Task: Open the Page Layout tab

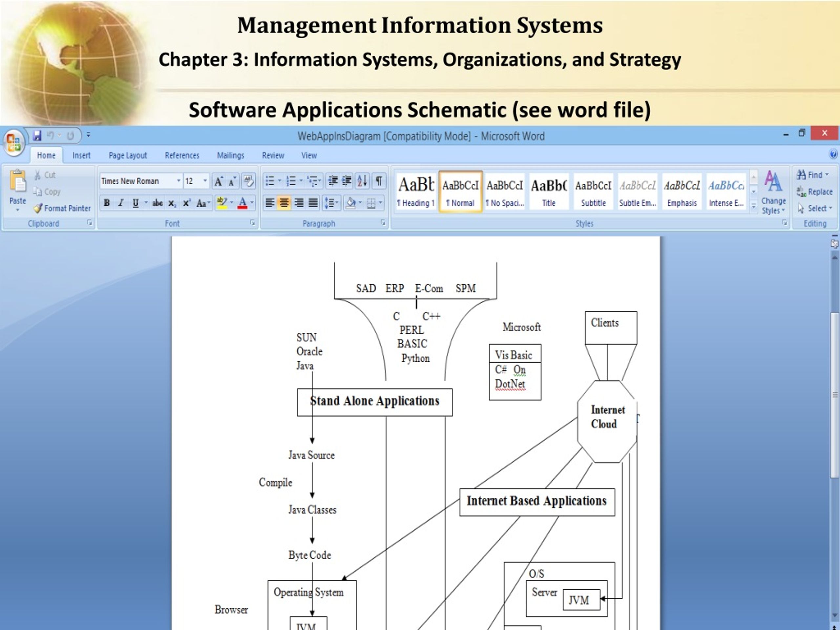Action: [128, 155]
